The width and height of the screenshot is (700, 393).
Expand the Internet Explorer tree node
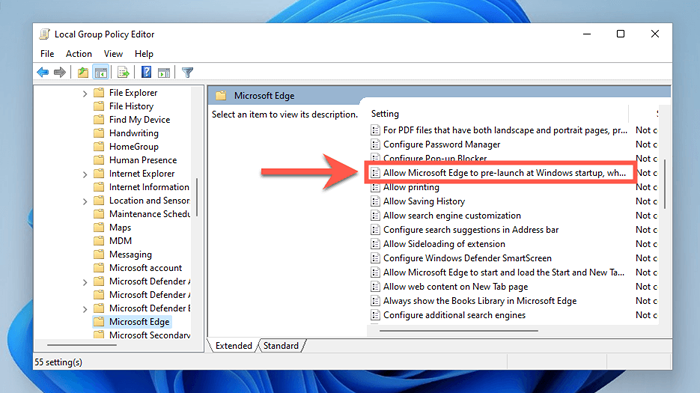(85, 174)
